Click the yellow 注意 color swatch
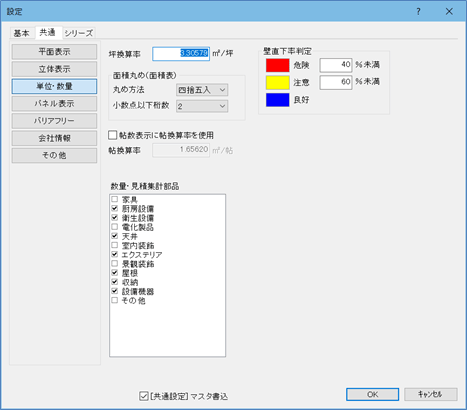The height and width of the screenshot is (410, 467). pos(278,82)
